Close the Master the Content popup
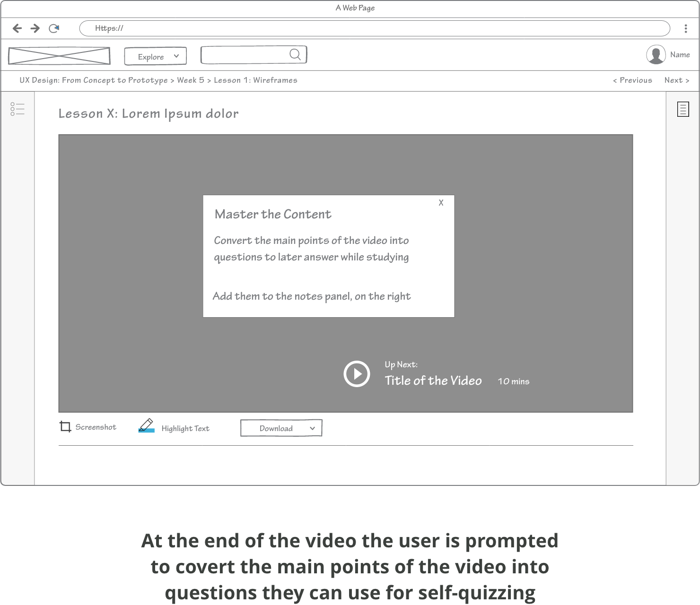700x605 pixels. 441,203
